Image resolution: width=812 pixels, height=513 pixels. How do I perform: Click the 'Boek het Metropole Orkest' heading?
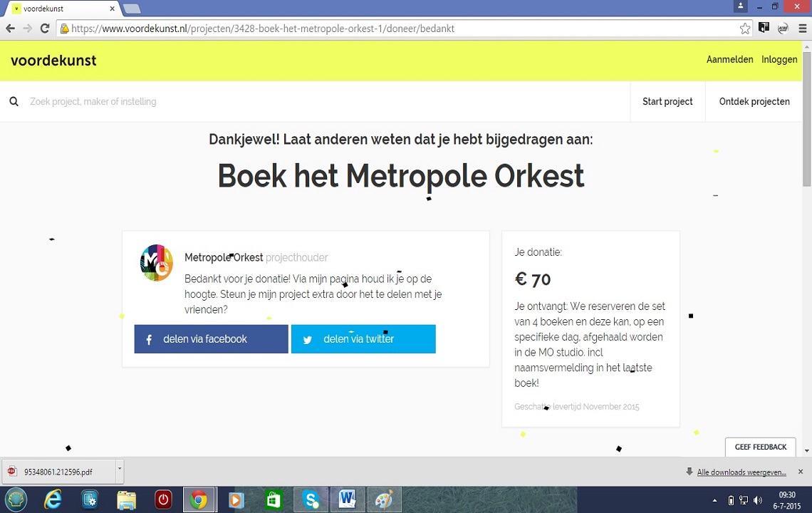(401, 176)
